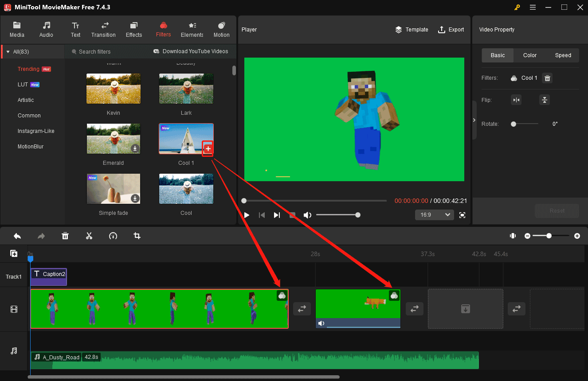Download the Emerald filter
The width and height of the screenshot is (588, 381).
135,148
